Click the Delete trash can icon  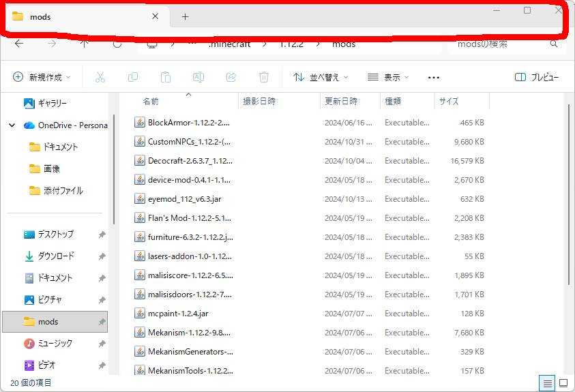coord(264,77)
